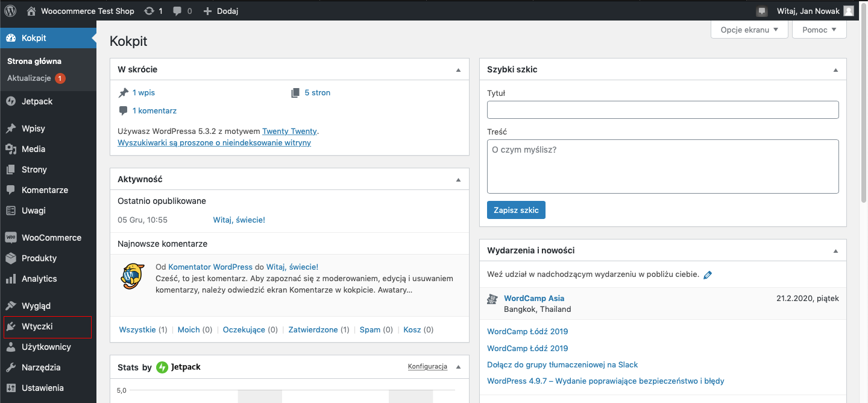Click the Strony pages icon
The width and height of the screenshot is (868, 403).
click(x=11, y=170)
